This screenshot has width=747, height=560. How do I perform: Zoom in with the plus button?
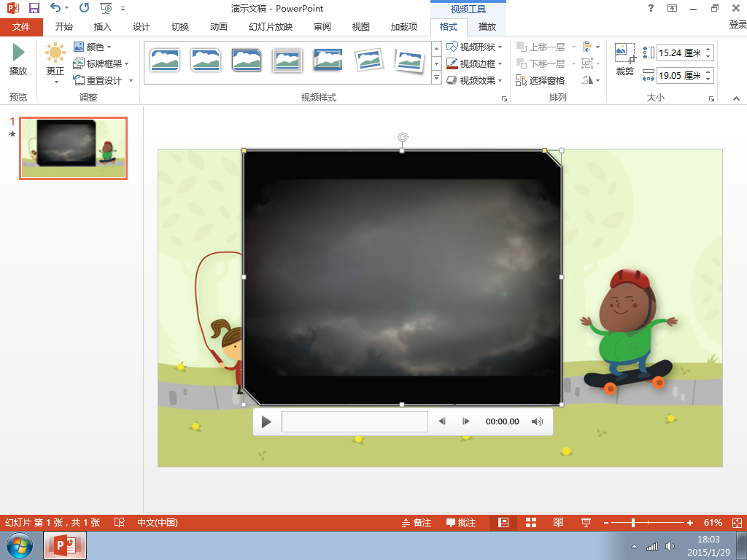point(690,522)
